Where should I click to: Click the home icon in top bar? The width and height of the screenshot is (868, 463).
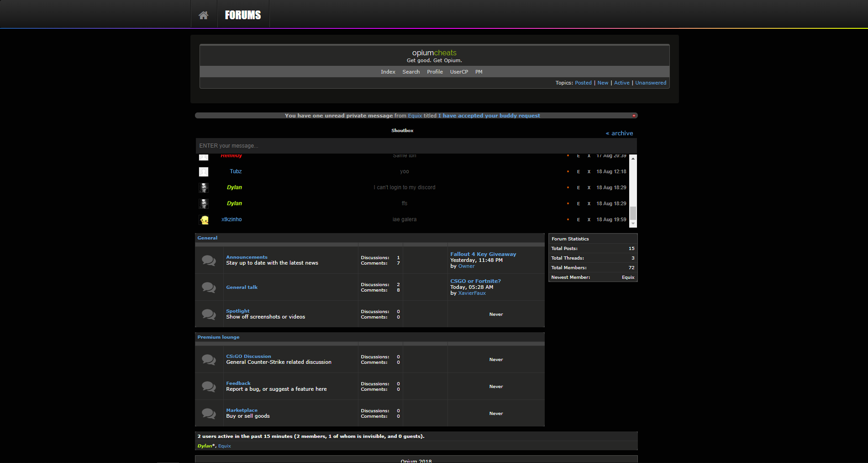point(204,15)
